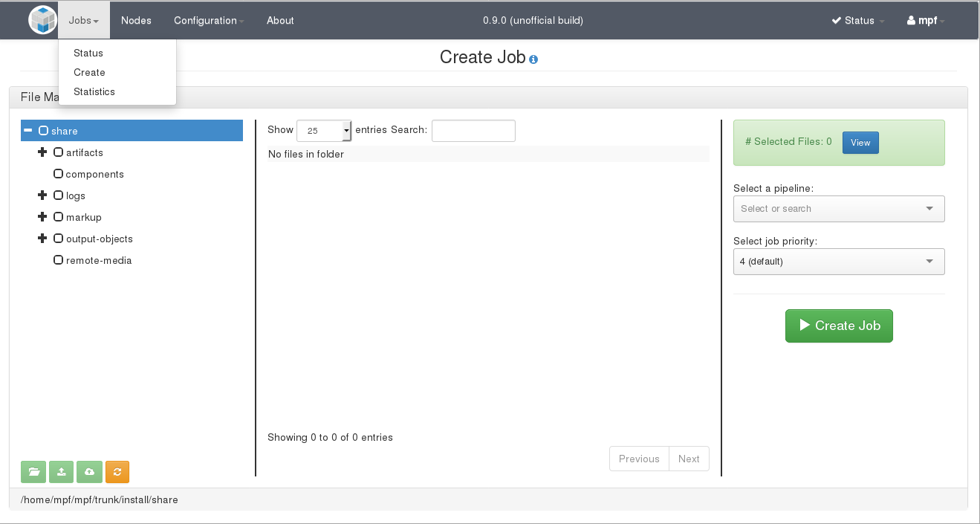Click the green open-folder button

click(33, 472)
